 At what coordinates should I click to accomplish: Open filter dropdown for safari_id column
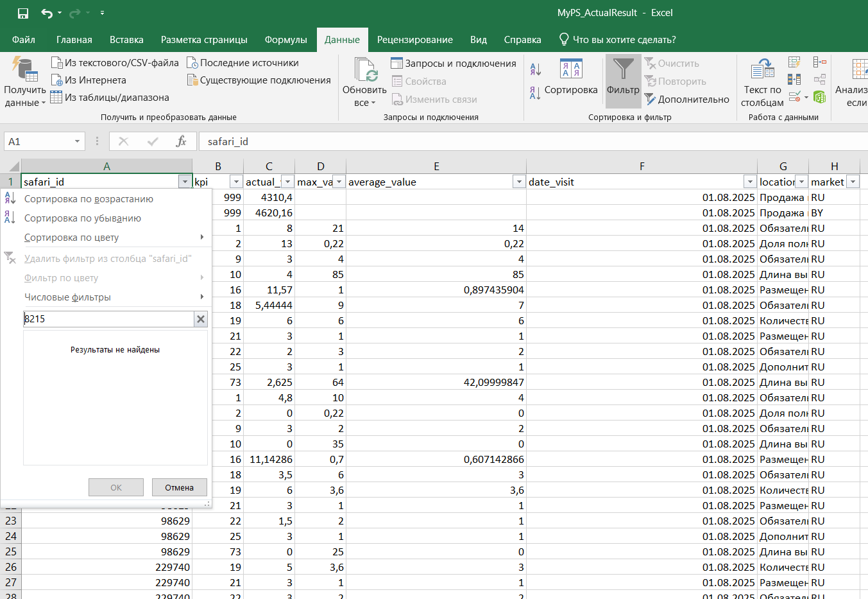[x=185, y=182]
